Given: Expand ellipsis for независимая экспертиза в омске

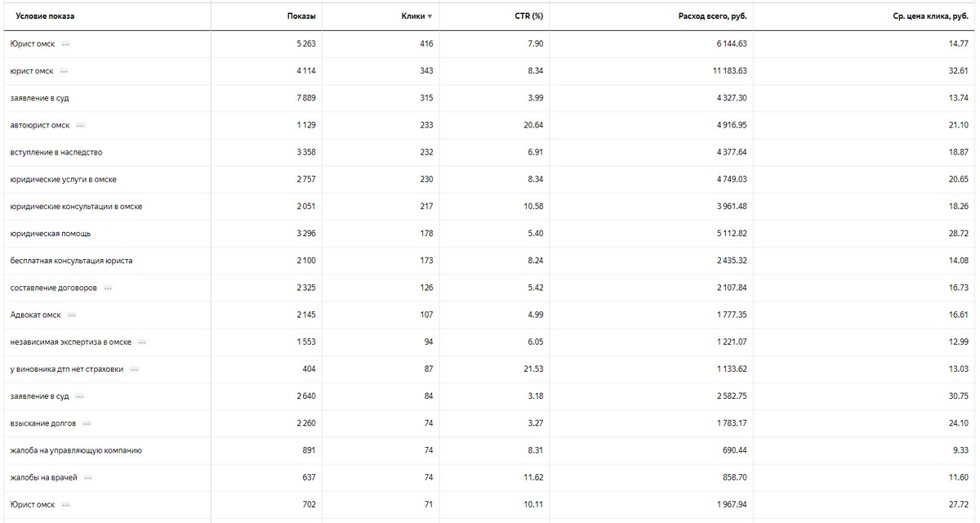Looking at the screenshot, I should coord(142,342).
